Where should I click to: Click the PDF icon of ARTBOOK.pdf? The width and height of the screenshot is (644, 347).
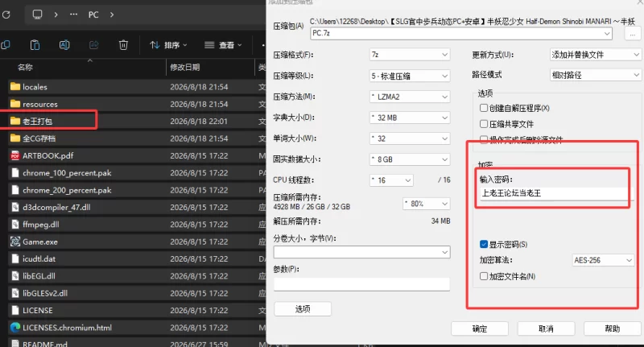pyautogui.click(x=15, y=155)
